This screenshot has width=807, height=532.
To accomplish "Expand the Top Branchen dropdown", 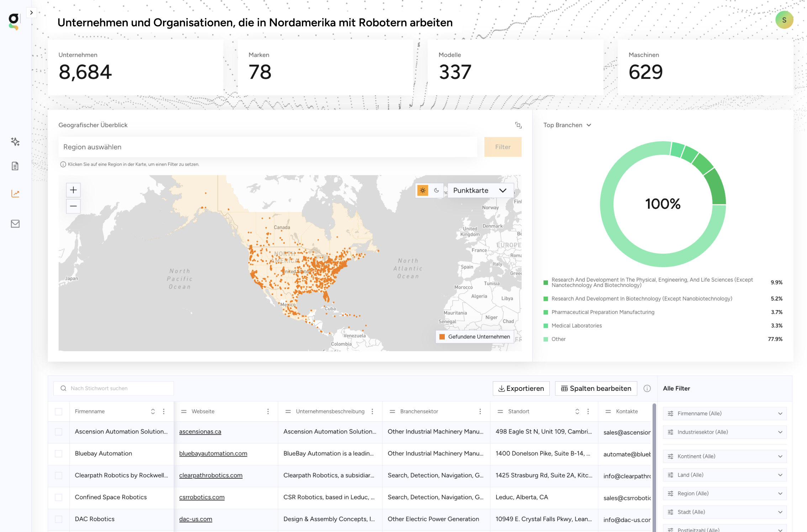I will (x=567, y=125).
